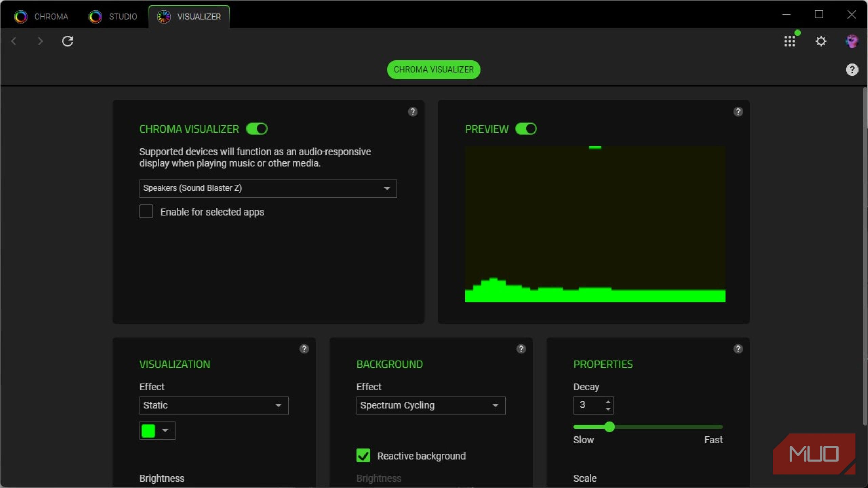Open help for the Preview panel
Viewport: 868px width, 488px height.
(738, 112)
